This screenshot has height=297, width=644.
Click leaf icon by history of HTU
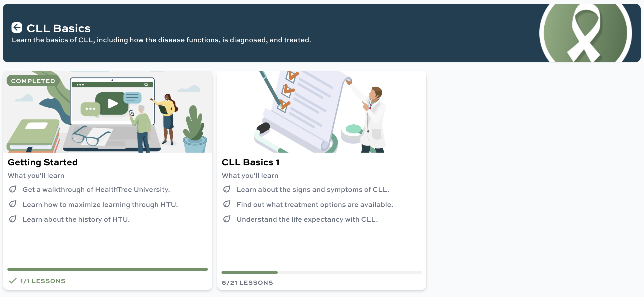coord(13,219)
